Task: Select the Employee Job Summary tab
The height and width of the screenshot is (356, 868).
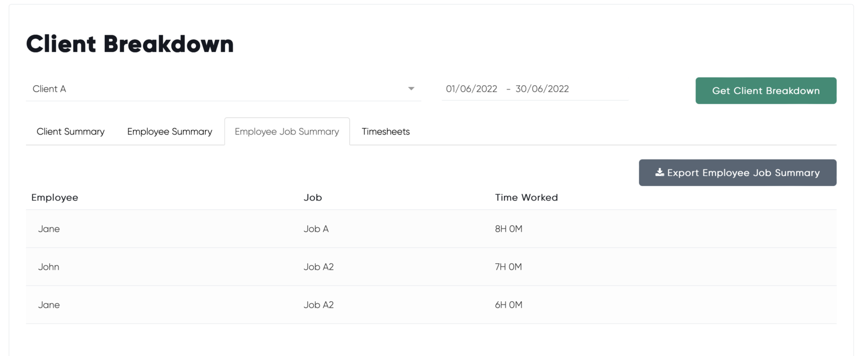Action: coord(287,131)
